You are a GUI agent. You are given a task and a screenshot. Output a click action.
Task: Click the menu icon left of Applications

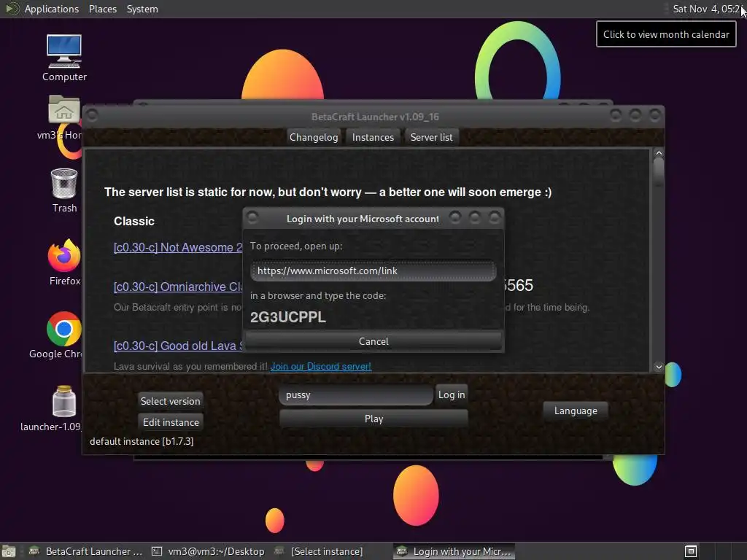point(12,9)
